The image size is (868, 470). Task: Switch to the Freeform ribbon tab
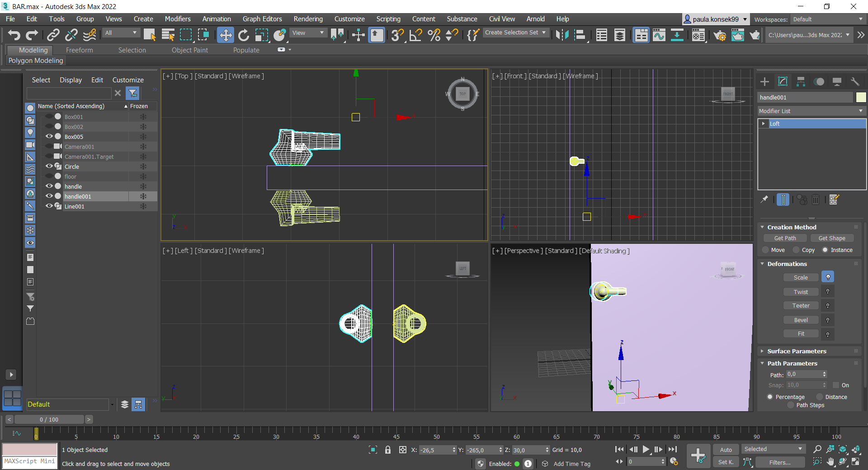point(79,50)
